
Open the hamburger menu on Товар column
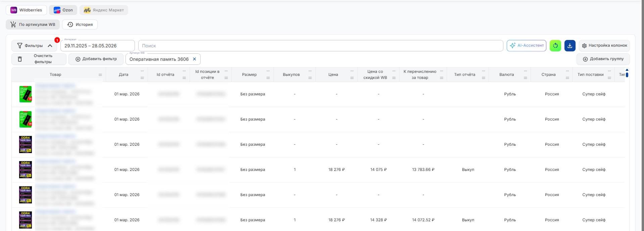pos(100,75)
